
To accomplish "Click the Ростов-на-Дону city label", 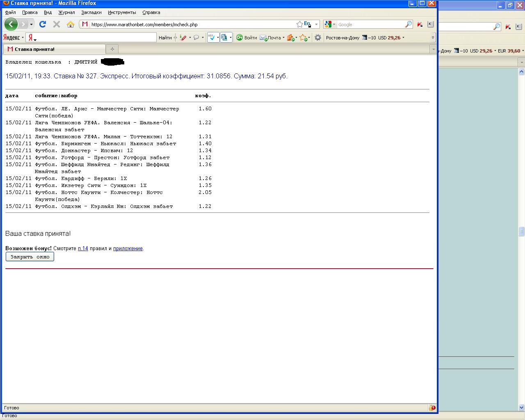I will (x=342, y=38).
